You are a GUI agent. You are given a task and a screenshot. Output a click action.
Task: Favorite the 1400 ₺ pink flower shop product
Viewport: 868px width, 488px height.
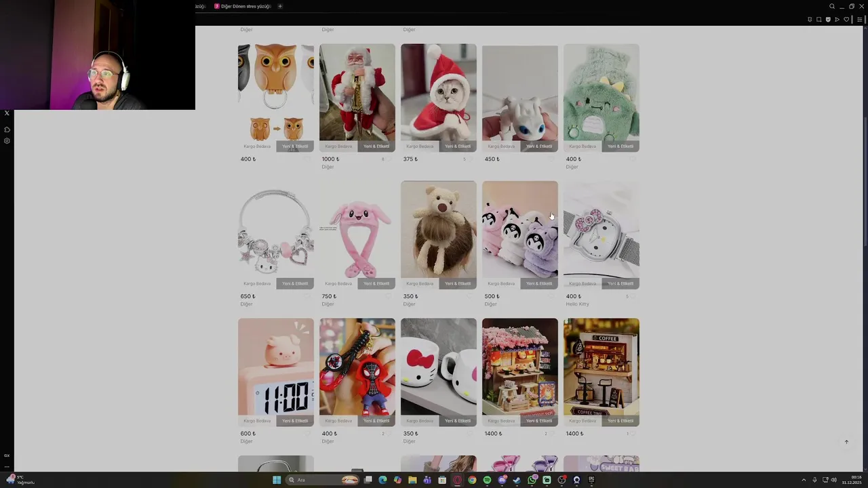point(551,434)
